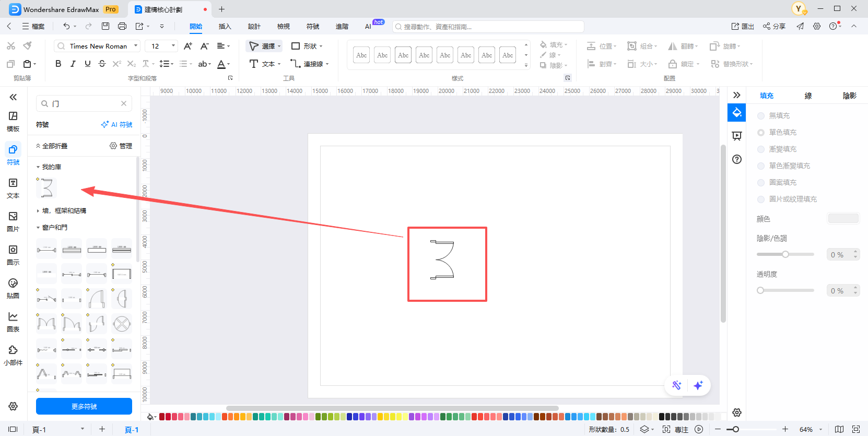This screenshot has width=868, height=436.
Task: Open the Charts sidebar panel
Action: [13, 321]
